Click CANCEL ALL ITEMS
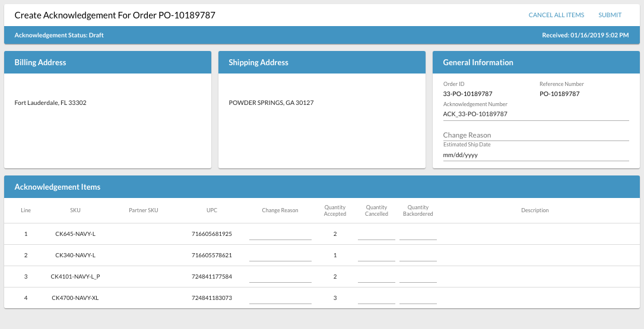 click(556, 15)
